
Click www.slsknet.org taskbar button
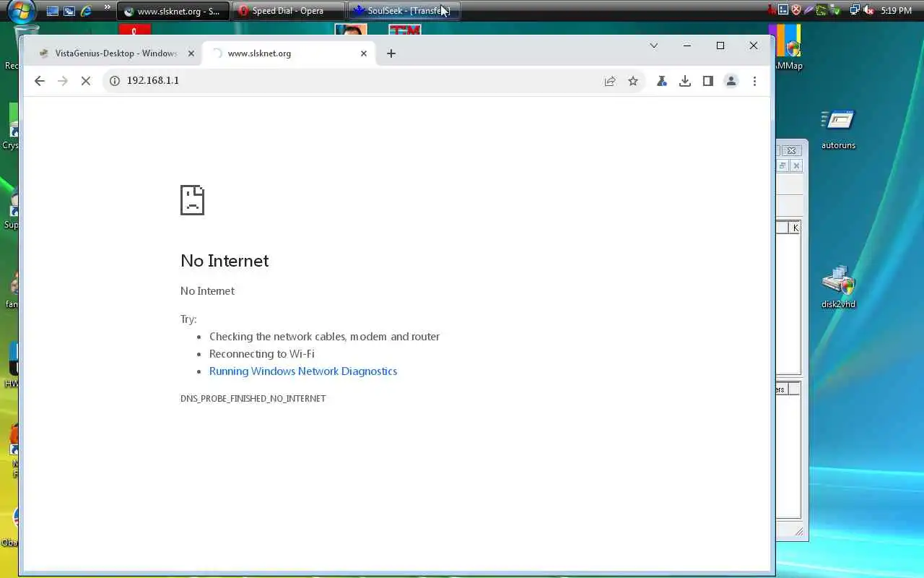(x=173, y=11)
